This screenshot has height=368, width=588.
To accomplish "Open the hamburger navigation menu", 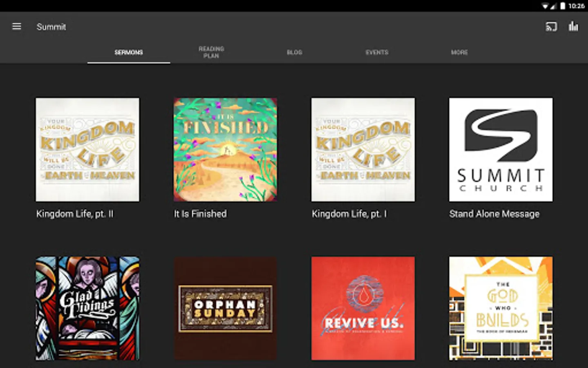I will (17, 27).
